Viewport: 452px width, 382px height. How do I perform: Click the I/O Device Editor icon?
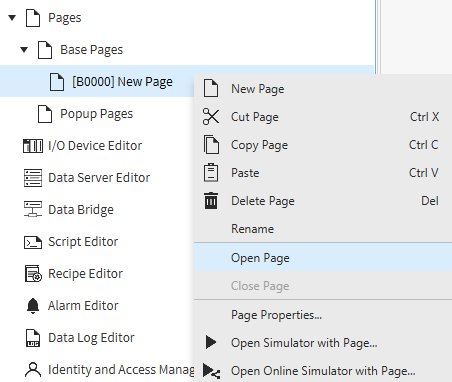pos(33,146)
